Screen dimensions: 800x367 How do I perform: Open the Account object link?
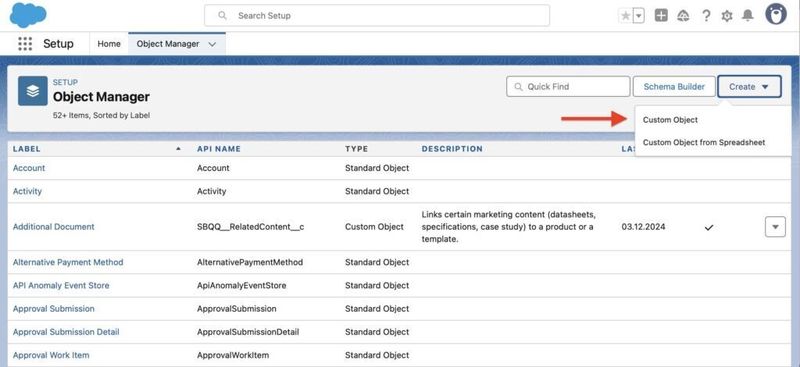[29, 168]
